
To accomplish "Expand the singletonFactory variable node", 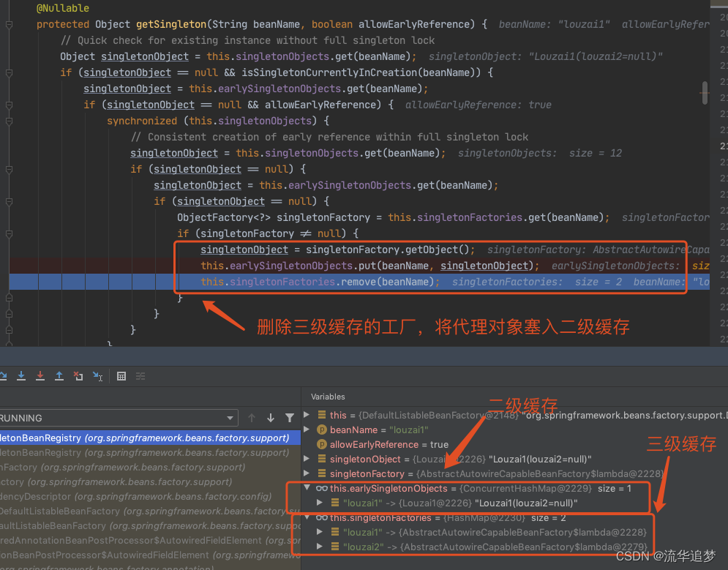I will pos(307,473).
